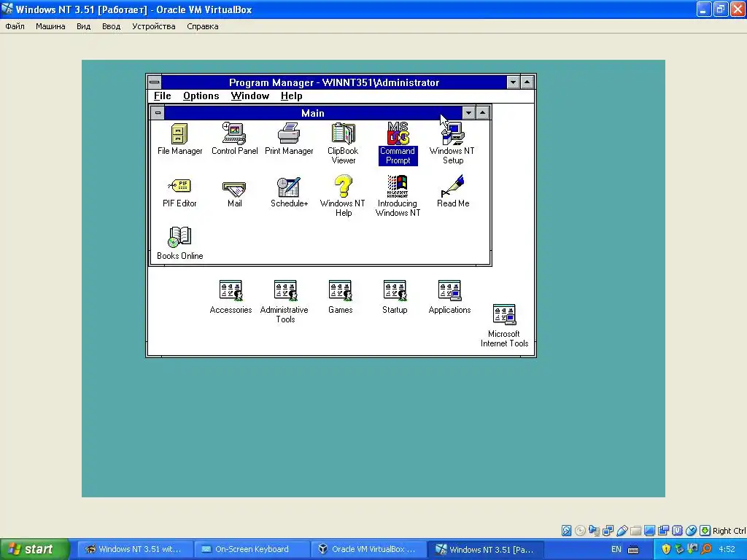
Task: Switch to Oracle VM VirtualBox taskbar item
Action: (369, 549)
